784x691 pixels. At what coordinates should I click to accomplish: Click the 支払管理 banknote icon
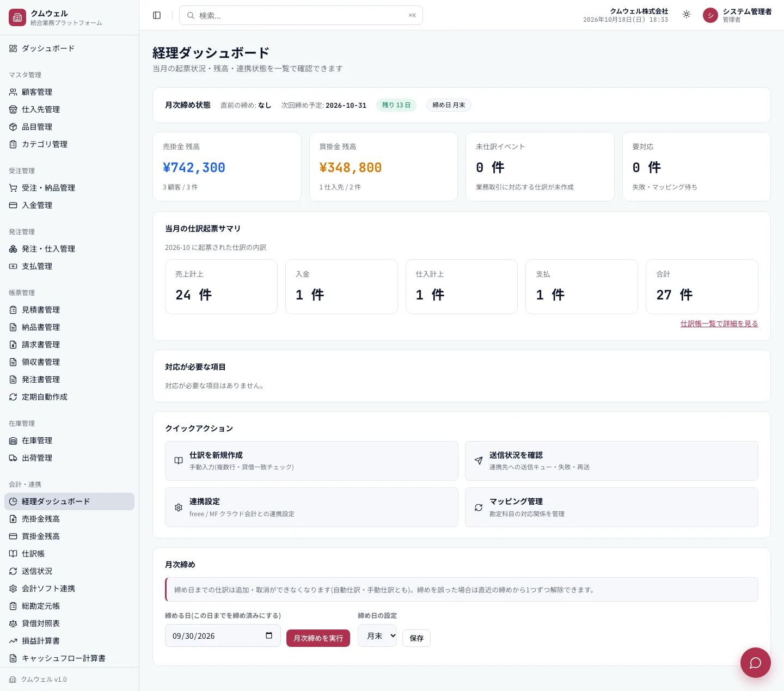13,266
